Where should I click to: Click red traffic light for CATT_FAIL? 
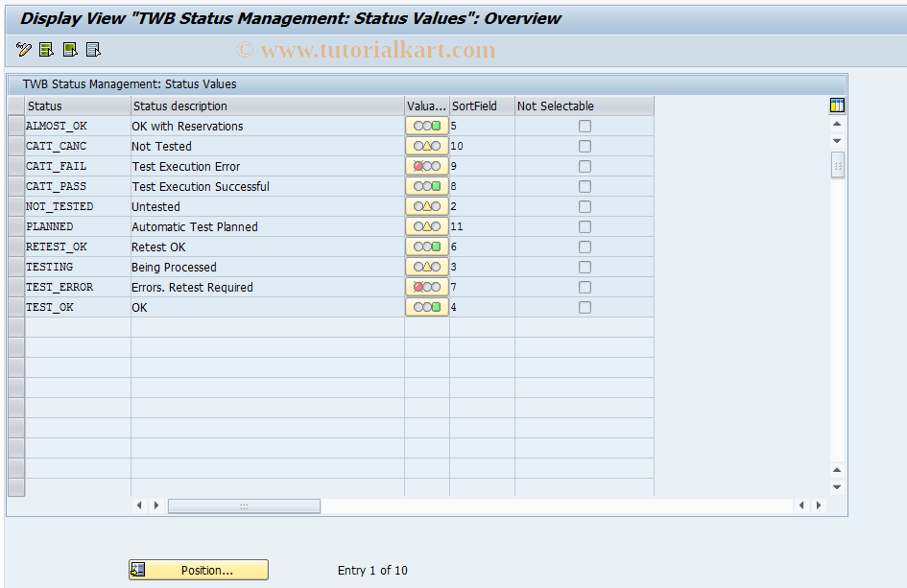point(427,167)
